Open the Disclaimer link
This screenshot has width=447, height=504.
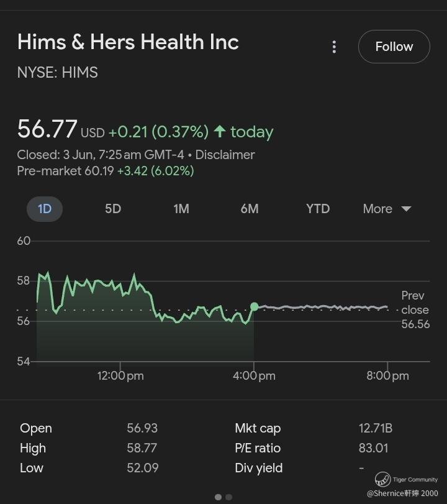click(225, 155)
